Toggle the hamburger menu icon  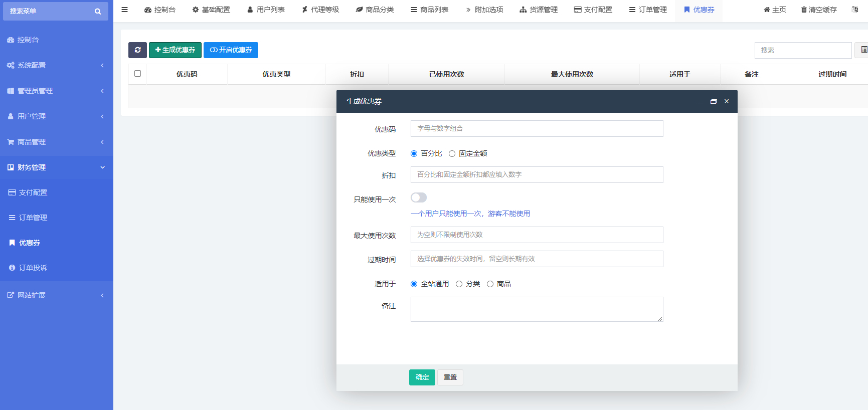(124, 10)
